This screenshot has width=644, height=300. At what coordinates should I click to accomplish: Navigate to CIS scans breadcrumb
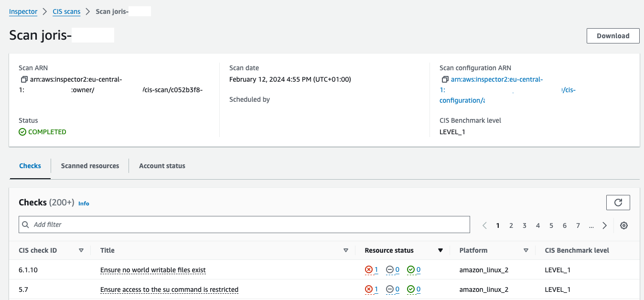coord(66,11)
